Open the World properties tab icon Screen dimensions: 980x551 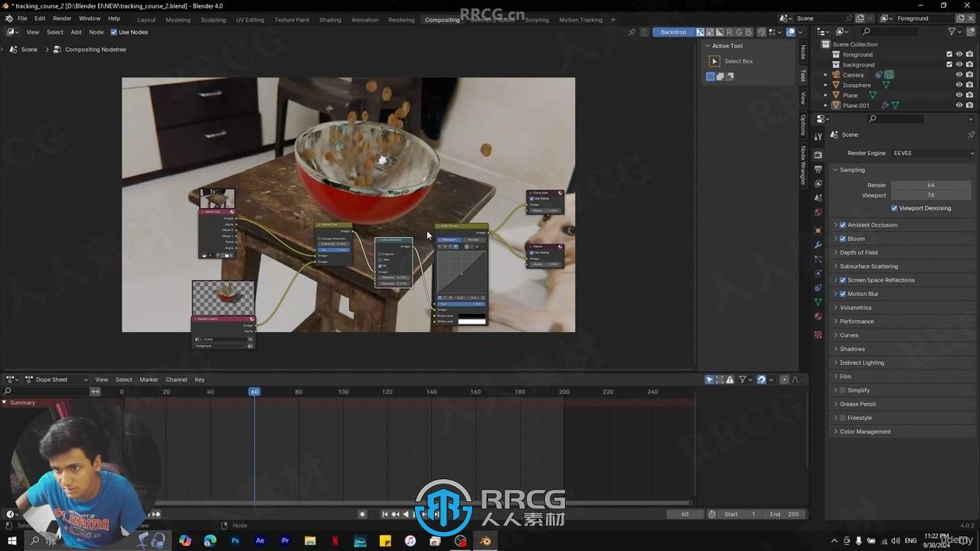(818, 212)
